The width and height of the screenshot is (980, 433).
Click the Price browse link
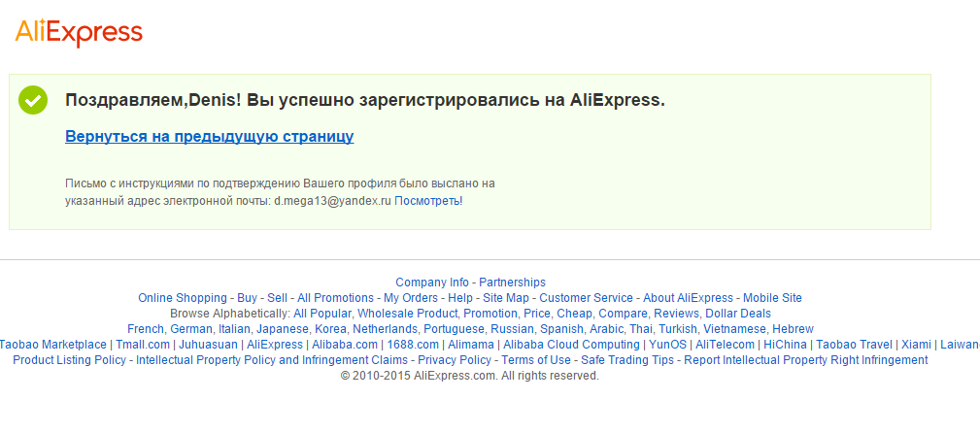click(537, 314)
